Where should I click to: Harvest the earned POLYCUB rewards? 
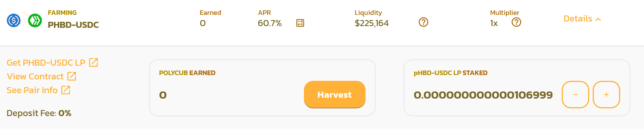pos(335,95)
